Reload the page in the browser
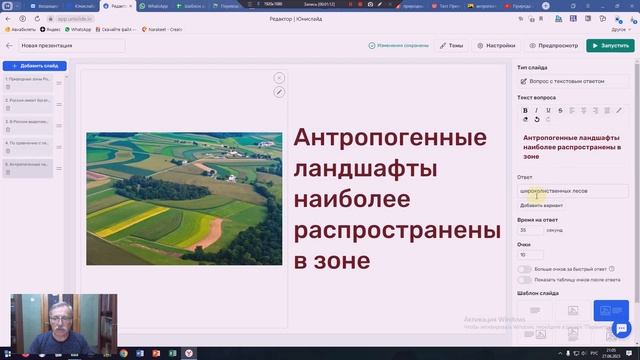The height and width of the screenshot is (360, 640). click(37, 19)
